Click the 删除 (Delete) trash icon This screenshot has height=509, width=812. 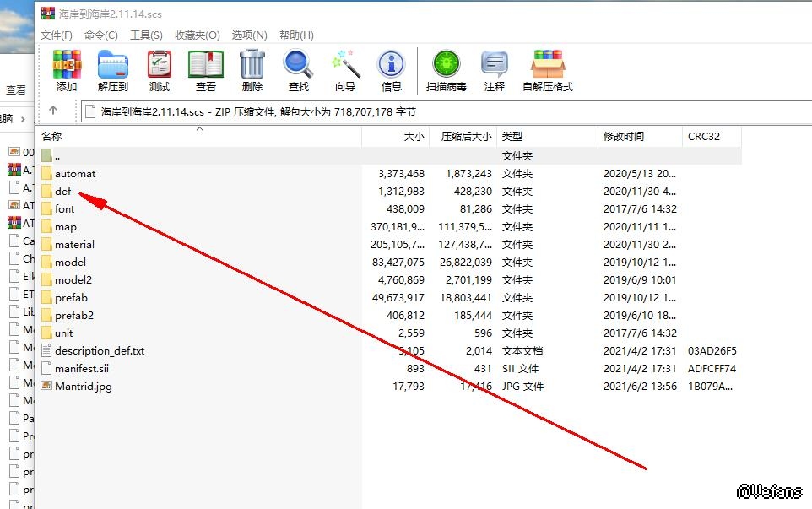click(x=252, y=66)
